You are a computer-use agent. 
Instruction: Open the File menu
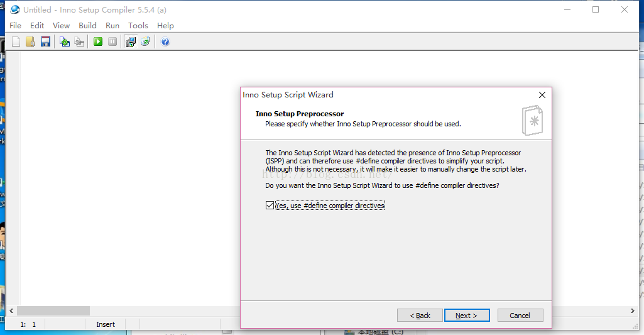15,26
